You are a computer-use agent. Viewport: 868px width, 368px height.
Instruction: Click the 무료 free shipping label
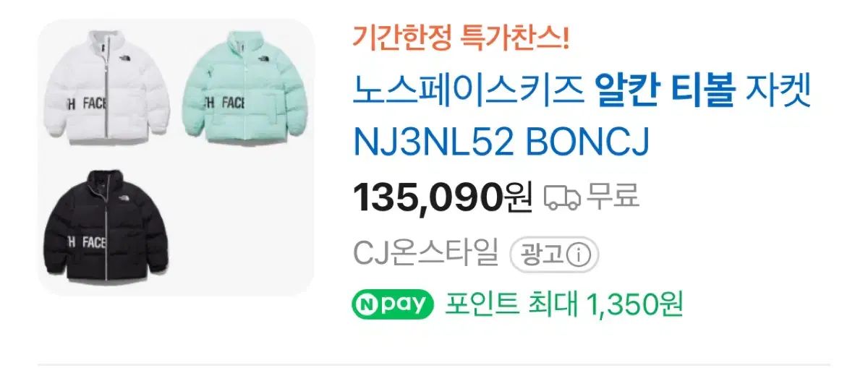point(613,196)
